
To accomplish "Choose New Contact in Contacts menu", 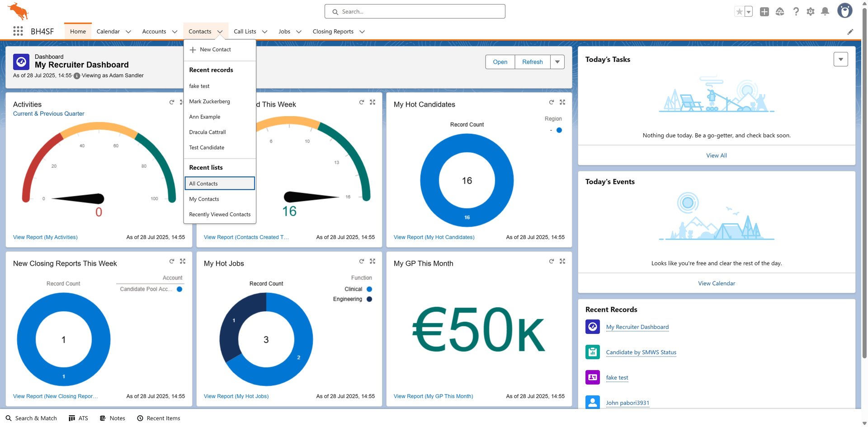I will (x=215, y=50).
